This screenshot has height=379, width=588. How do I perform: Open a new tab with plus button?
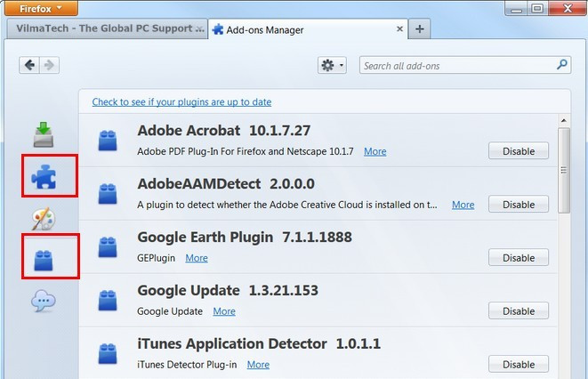point(420,28)
